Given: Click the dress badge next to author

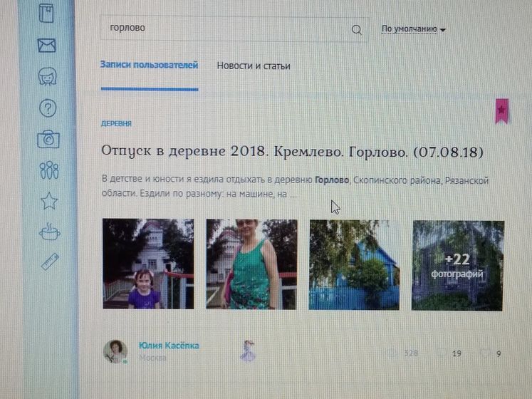Looking at the screenshot, I should tap(248, 351).
